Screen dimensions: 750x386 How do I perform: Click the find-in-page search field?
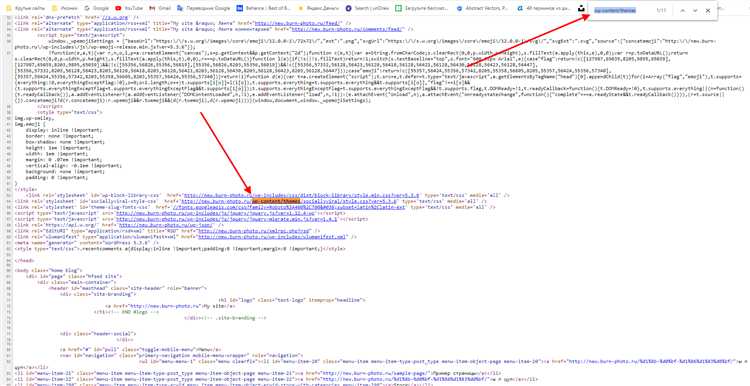pyautogui.click(x=621, y=10)
